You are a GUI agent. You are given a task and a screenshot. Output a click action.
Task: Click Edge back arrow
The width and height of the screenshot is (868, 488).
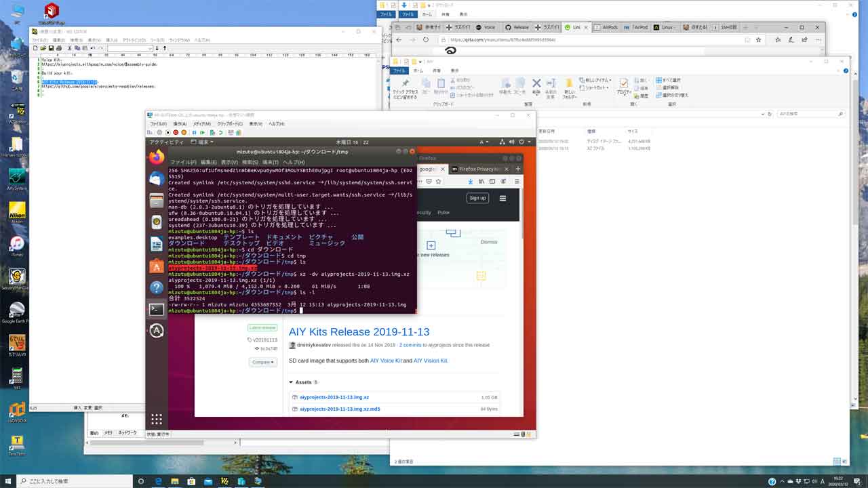click(399, 40)
